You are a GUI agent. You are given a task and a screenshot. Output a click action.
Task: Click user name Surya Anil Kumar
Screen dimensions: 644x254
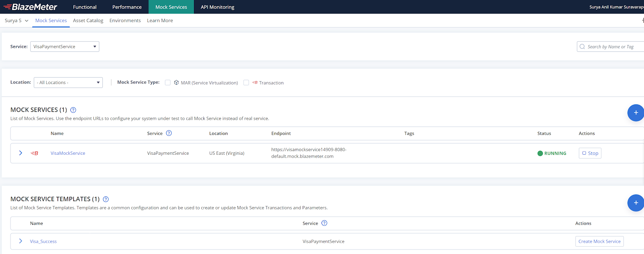pyautogui.click(x=616, y=7)
